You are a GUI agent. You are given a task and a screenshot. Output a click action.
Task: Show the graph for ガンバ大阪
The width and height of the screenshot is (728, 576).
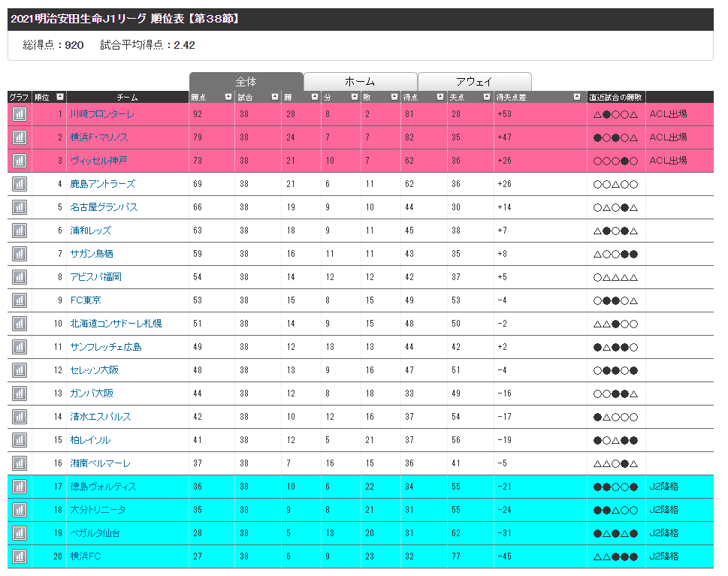19,394
